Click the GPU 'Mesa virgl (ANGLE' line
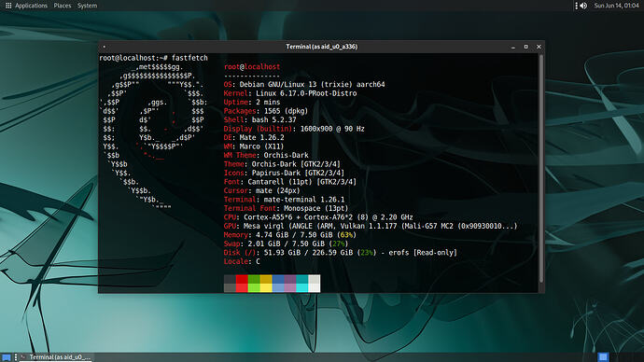This screenshot has width=644, height=362. tap(371, 226)
